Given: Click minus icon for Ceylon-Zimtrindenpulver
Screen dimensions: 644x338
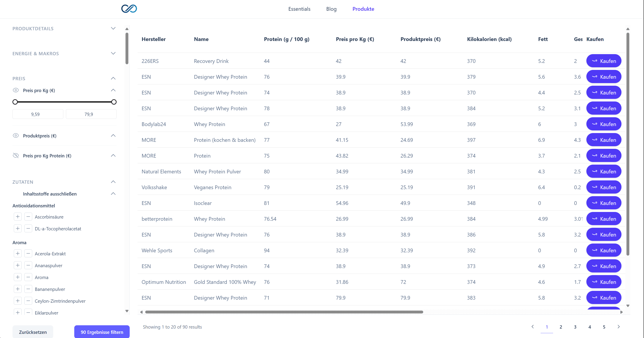Looking at the screenshot, I should tap(28, 301).
